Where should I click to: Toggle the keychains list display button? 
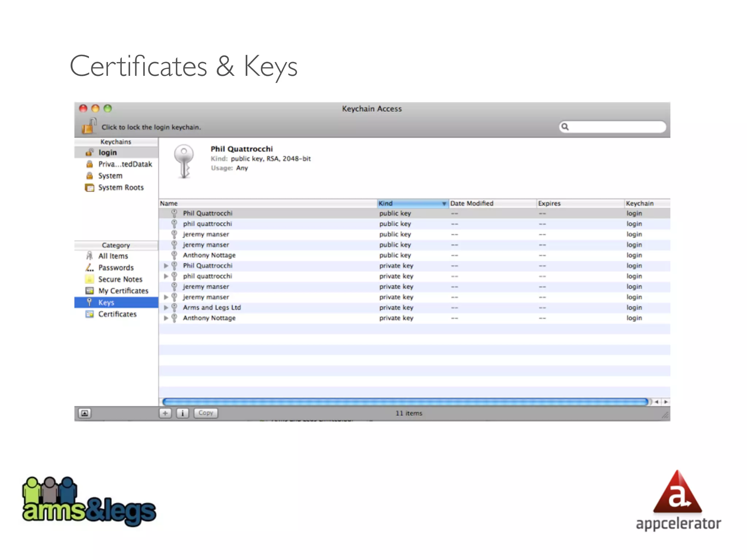tap(85, 413)
